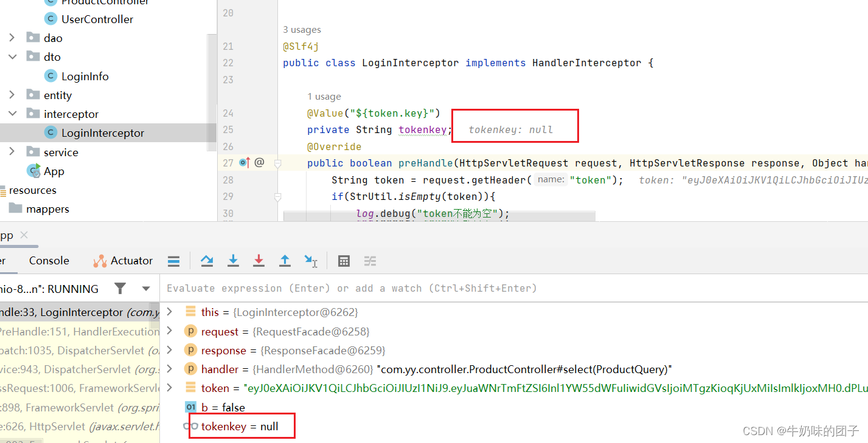The width and height of the screenshot is (868, 443).
Task: Click the Step Into debugger icon
Action: click(233, 261)
